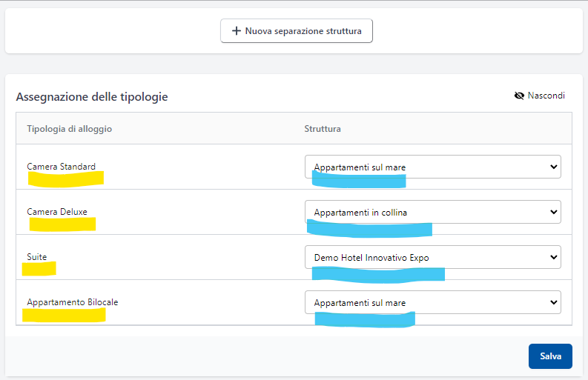Screen dimensions: 588x380
Task: Save changes with the Salva button
Action: pos(550,356)
